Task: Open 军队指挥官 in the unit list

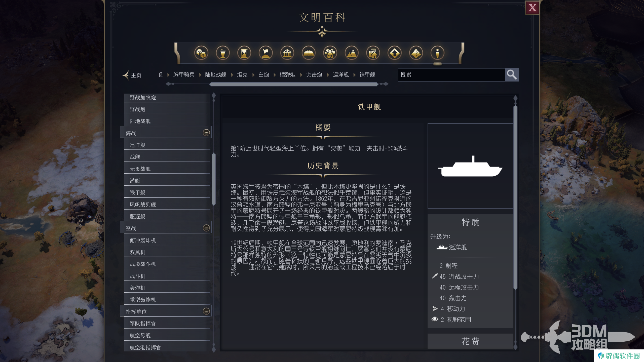Action: tap(167, 324)
